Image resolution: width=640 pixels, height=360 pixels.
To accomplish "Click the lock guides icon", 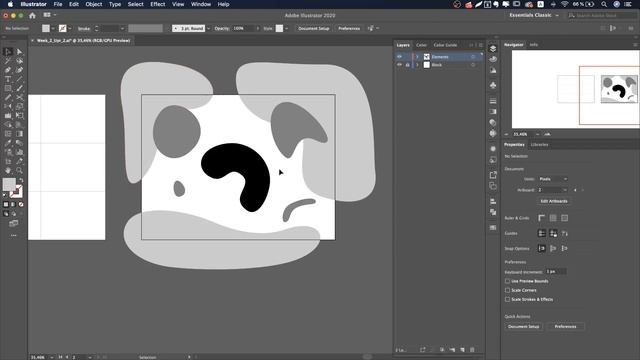I will [x=553, y=233].
